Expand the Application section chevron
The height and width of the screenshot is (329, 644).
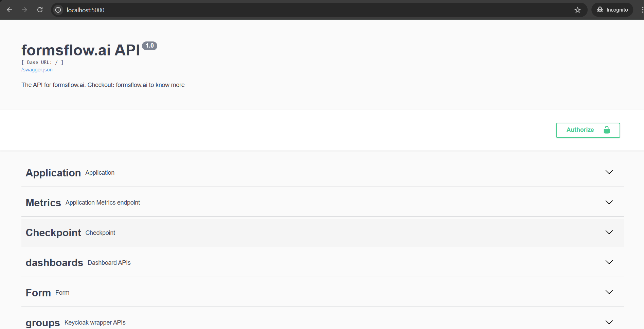[609, 172]
